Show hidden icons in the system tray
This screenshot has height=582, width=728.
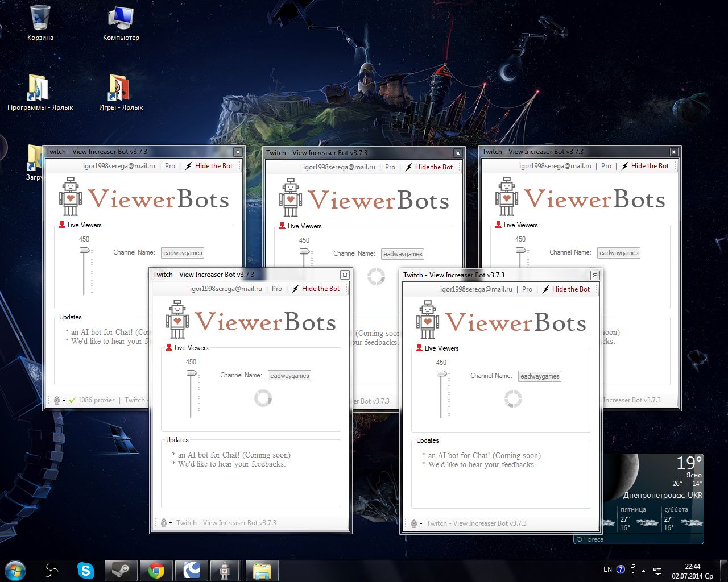tap(643, 570)
